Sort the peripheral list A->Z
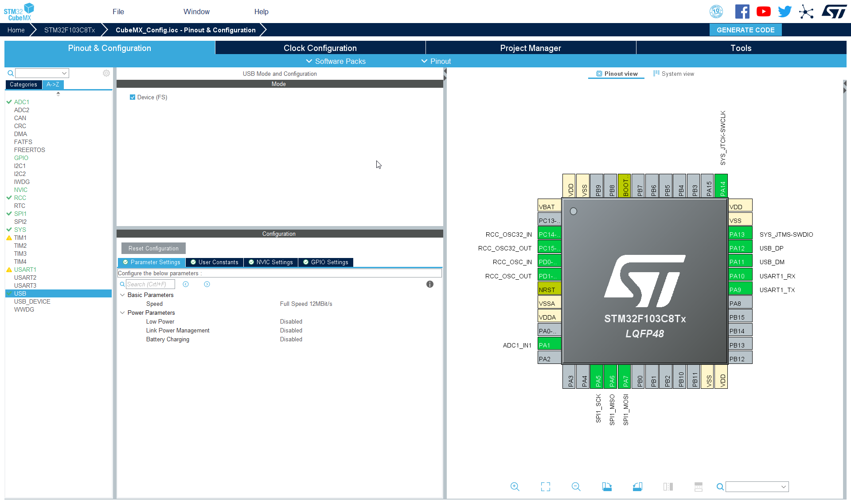The width and height of the screenshot is (851, 504). (x=53, y=84)
